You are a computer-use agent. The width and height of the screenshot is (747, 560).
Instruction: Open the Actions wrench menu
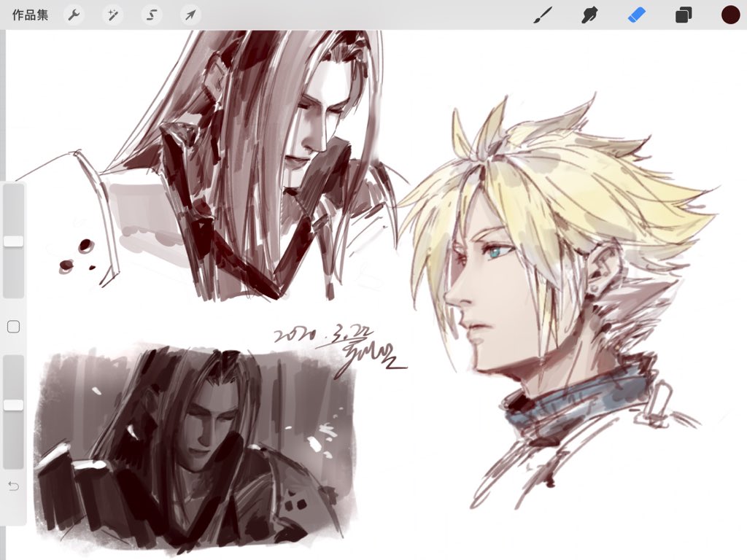(x=74, y=15)
